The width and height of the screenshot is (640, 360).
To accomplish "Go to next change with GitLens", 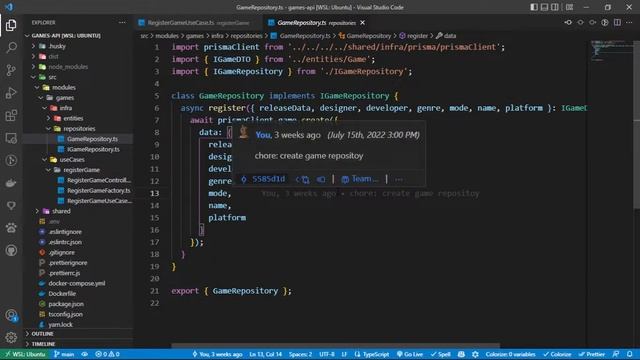I will click(593, 22).
